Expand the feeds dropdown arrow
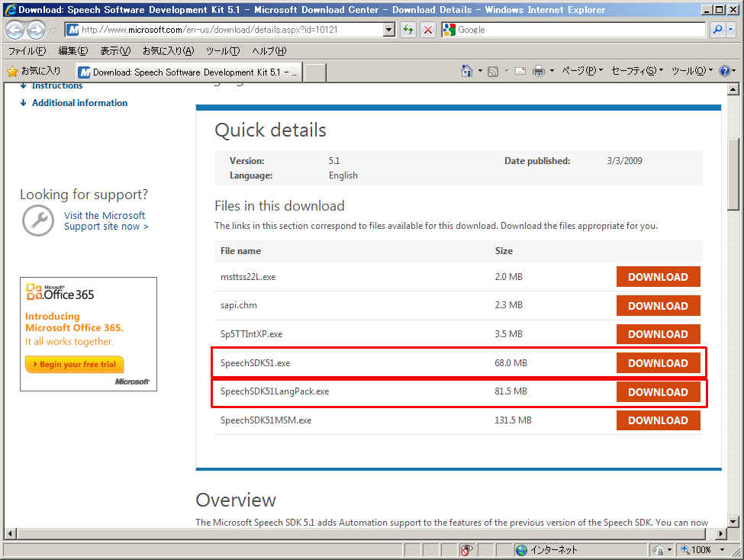Viewport: 744px width, 560px height. (507, 71)
